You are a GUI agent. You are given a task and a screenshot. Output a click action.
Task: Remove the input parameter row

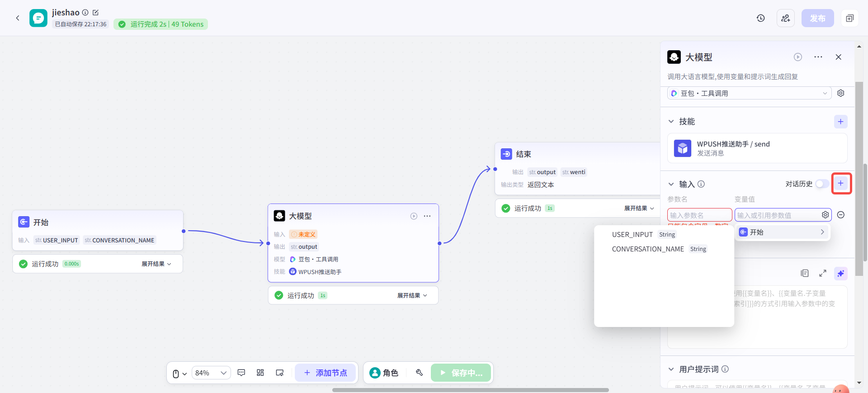841,215
